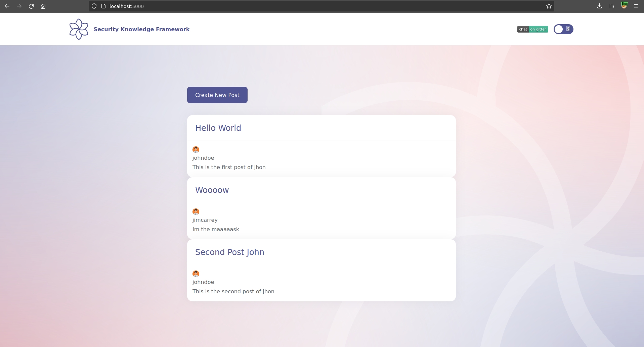Open the Firefox hamburger application menu
This screenshot has width=644, height=347.
[x=636, y=6]
